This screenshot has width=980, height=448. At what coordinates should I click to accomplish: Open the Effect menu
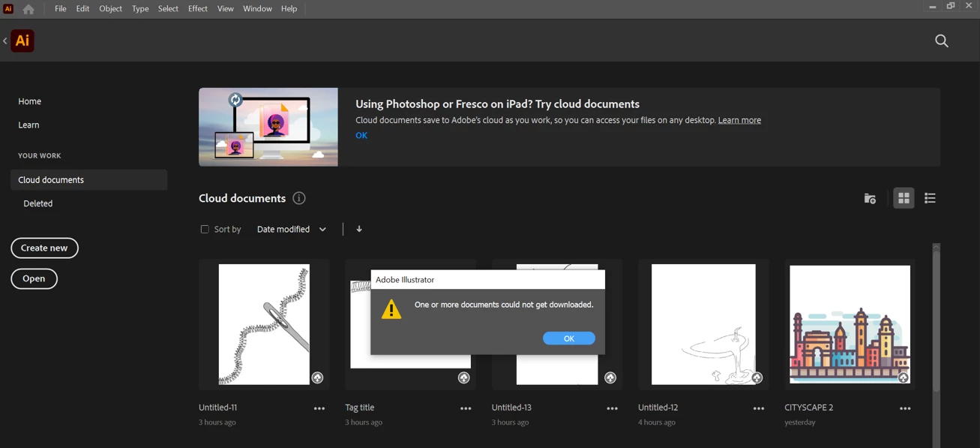198,9
